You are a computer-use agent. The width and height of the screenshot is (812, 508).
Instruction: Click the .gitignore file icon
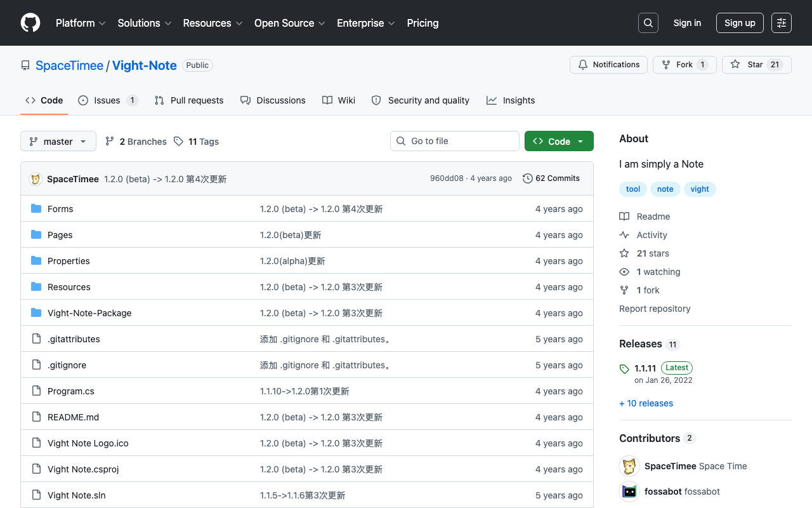36,365
